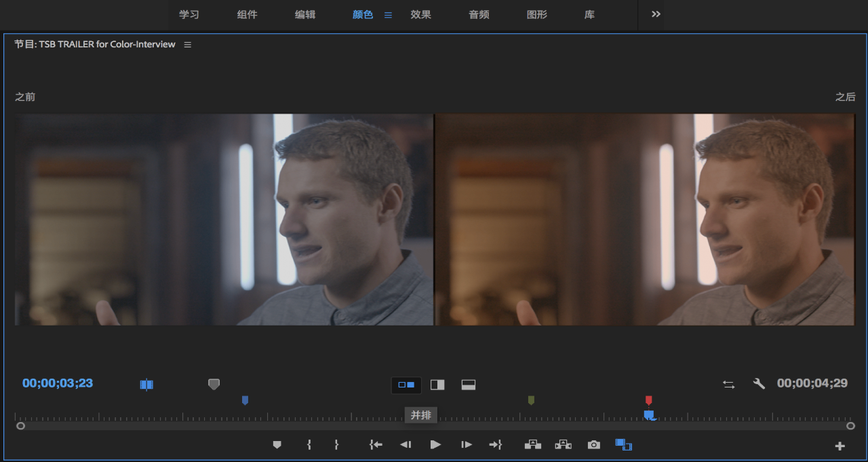
Task: Select side-by-side comparison view
Action: [406, 385]
